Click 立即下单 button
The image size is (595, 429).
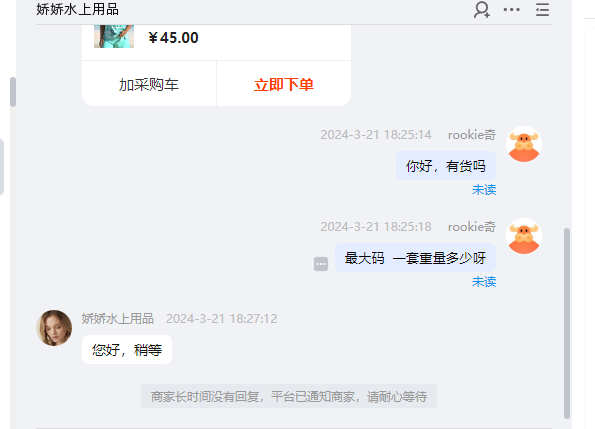coord(284,84)
